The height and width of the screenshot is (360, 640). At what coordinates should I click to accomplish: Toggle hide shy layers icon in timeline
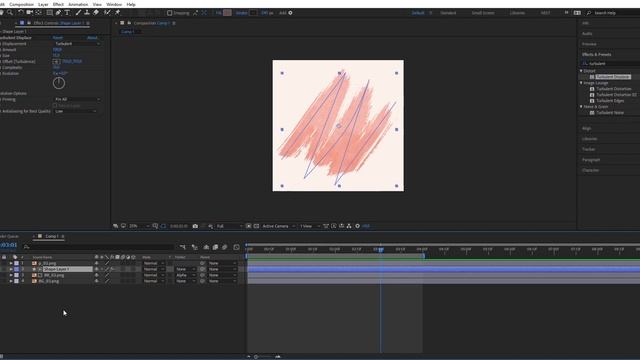coord(206,247)
